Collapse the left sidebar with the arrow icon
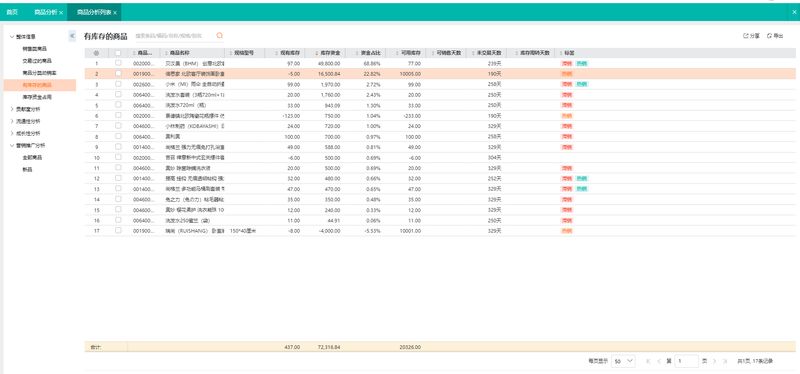This screenshot has width=800, height=374. (72, 36)
